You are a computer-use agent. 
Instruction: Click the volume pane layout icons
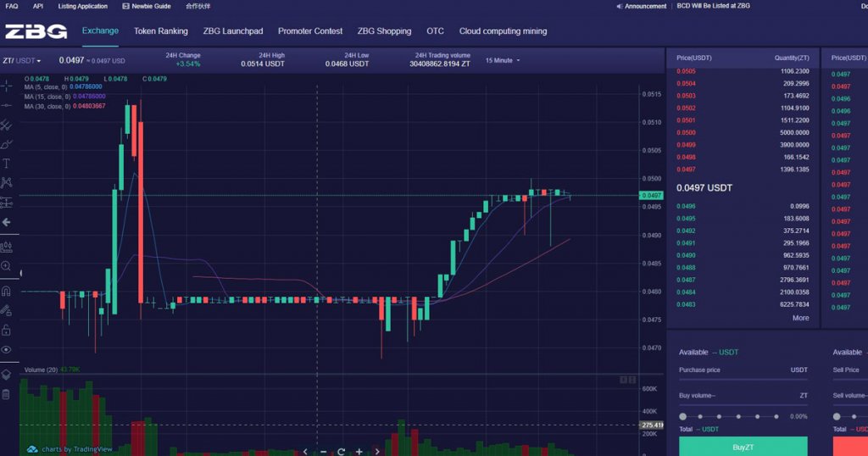(627, 380)
